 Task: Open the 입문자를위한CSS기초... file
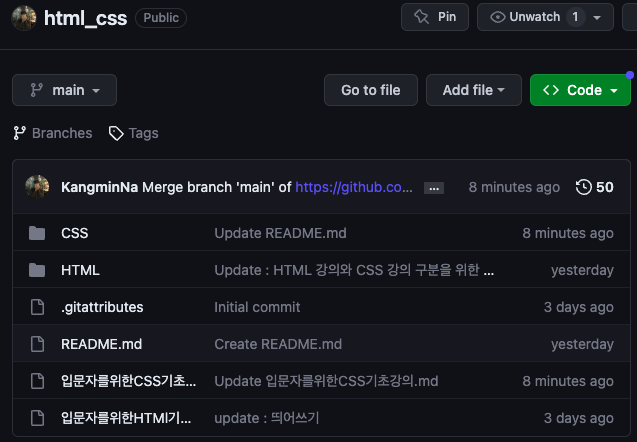[128, 381]
